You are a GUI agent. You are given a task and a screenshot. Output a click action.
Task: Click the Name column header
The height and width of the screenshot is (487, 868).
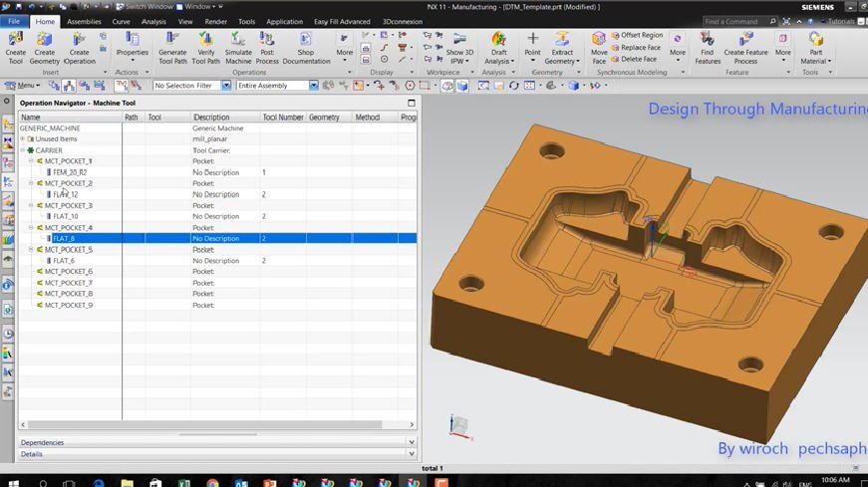click(x=71, y=118)
